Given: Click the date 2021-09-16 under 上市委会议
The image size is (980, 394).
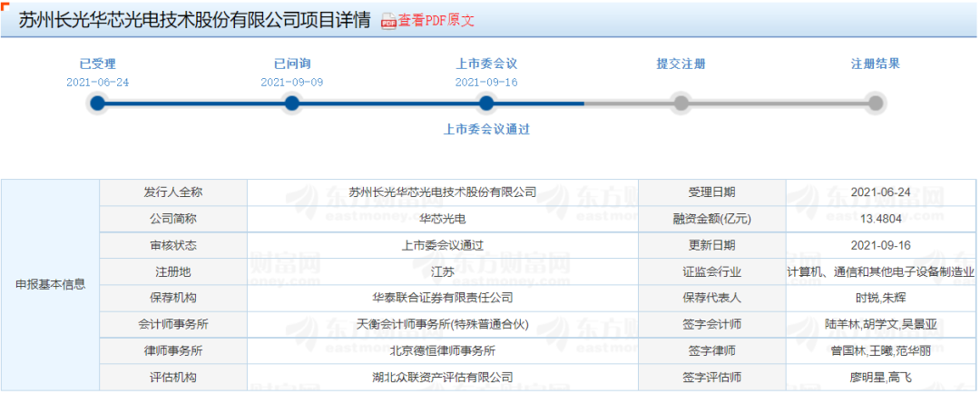Looking at the screenshot, I should (x=486, y=83).
